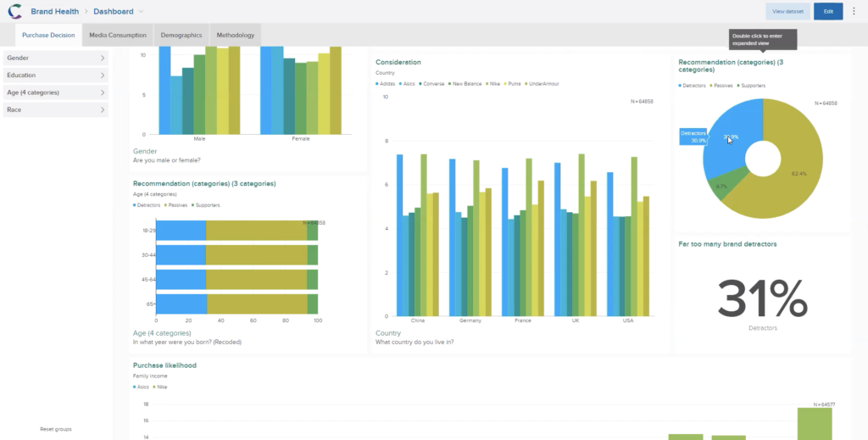
Task: Expand the Education filter group
Action: pyautogui.click(x=56, y=75)
